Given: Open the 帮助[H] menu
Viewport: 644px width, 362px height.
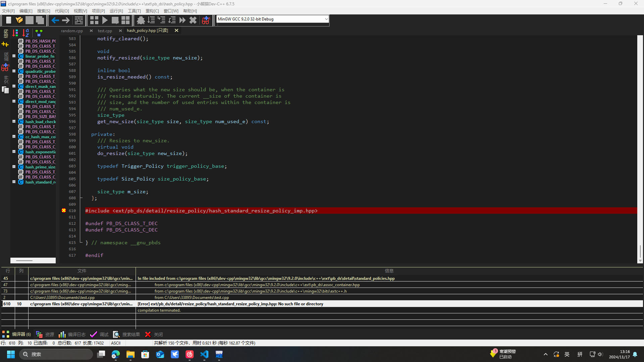Looking at the screenshot, I should click(x=190, y=11).
